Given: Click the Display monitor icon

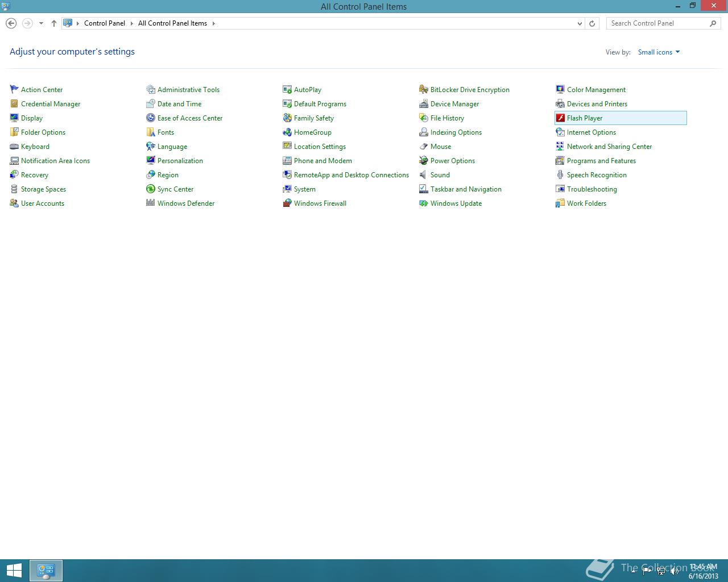Looking at the screenshot, I should pyautogui.click(x=14, y=118).
